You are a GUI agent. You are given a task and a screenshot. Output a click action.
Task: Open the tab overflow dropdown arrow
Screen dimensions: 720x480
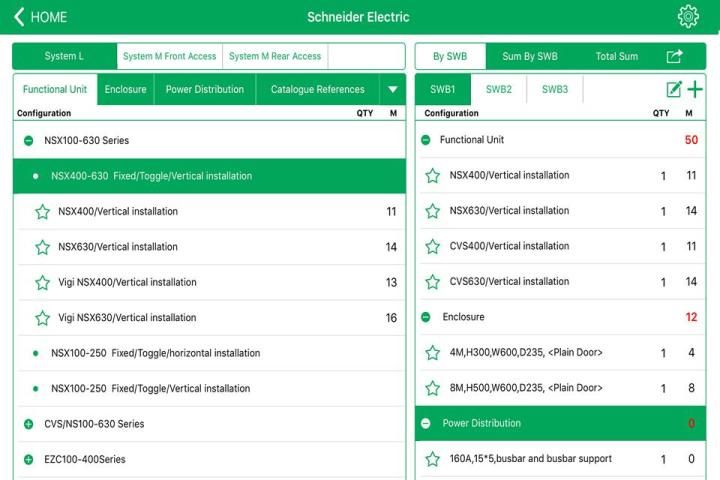[x=393, y=89]
